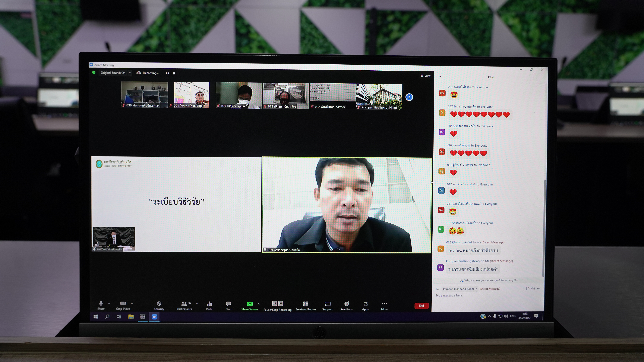Select thumbnail 029 participant video
The image size is (644, 362).
[x=239, y=95]
